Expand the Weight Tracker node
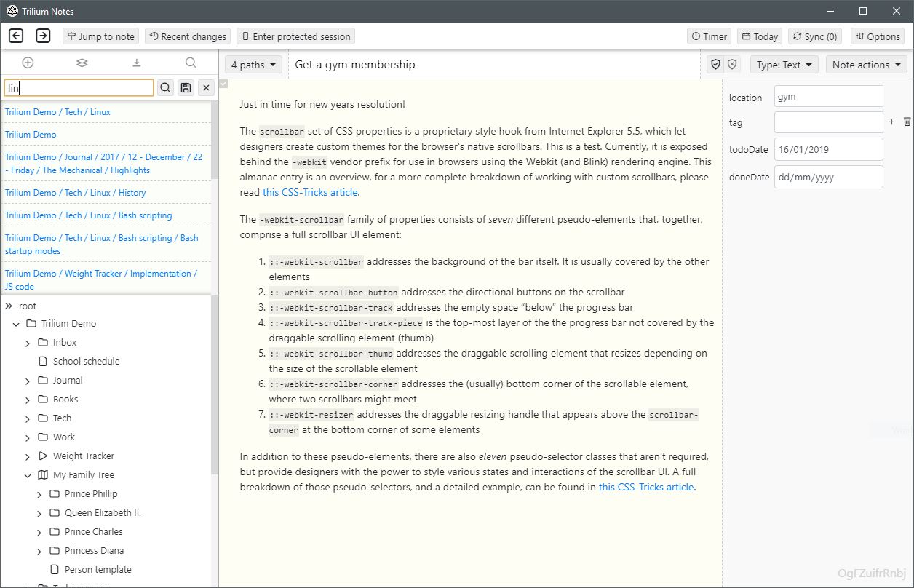This screenshot has height=588, width=914. pos(28,456)
